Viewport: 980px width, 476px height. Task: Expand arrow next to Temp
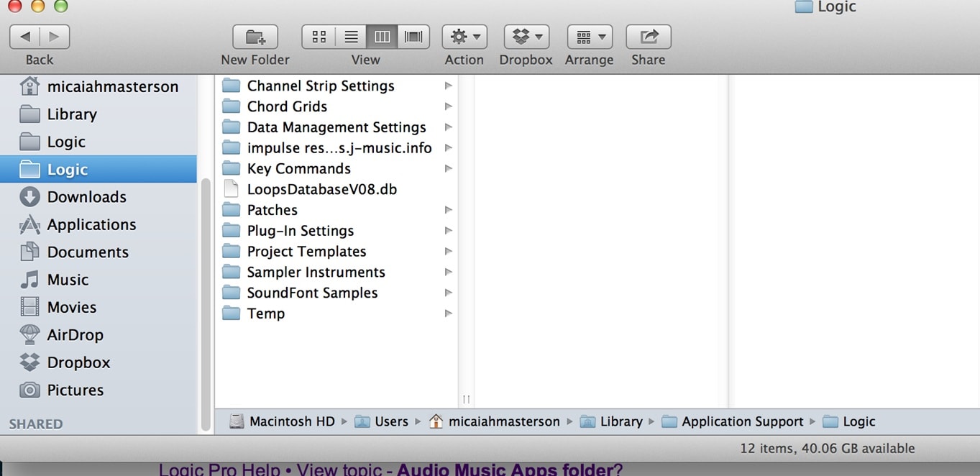(448, 313)
